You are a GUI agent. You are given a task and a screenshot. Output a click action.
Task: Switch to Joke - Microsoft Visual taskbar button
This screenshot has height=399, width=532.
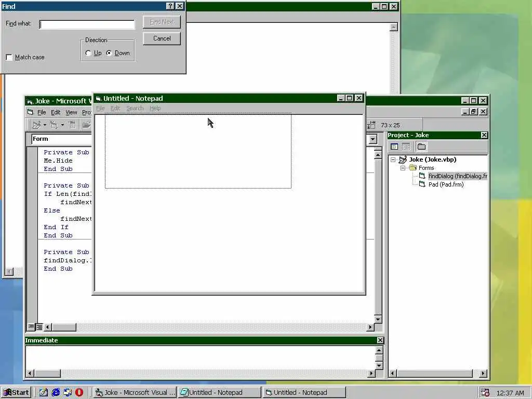pyautogui.click(x=135, y=393)
